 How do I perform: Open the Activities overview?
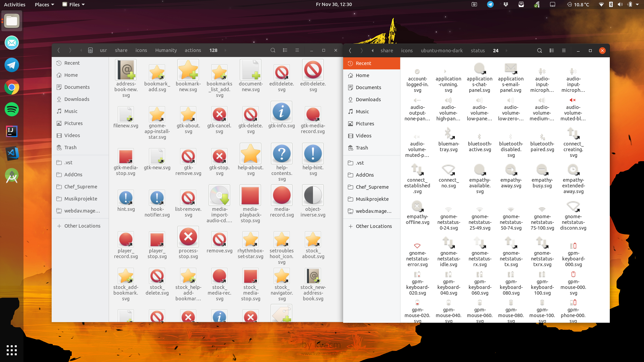click(14, 4)
